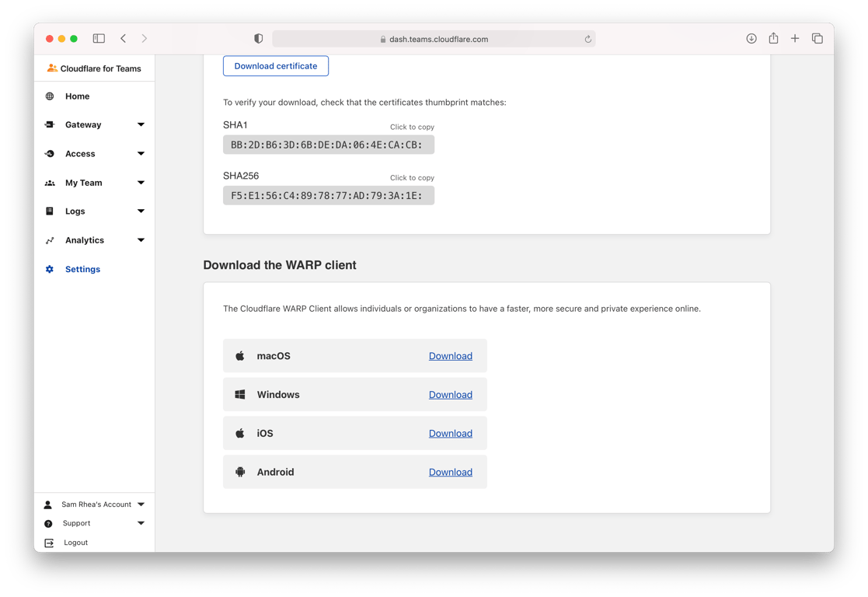Click the Android row label
868x597 pixels.
[275, 473]
